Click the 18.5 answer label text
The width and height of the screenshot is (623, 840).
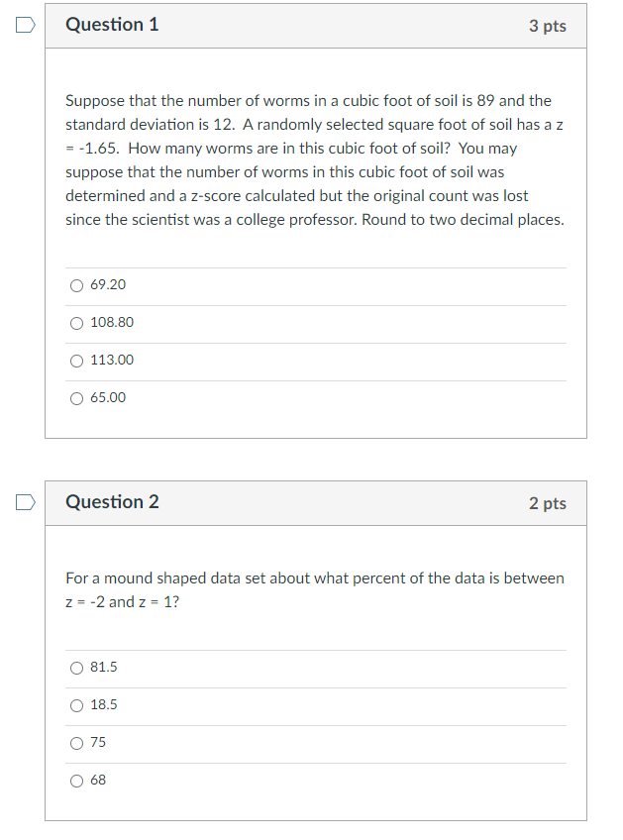coord(103,704)
